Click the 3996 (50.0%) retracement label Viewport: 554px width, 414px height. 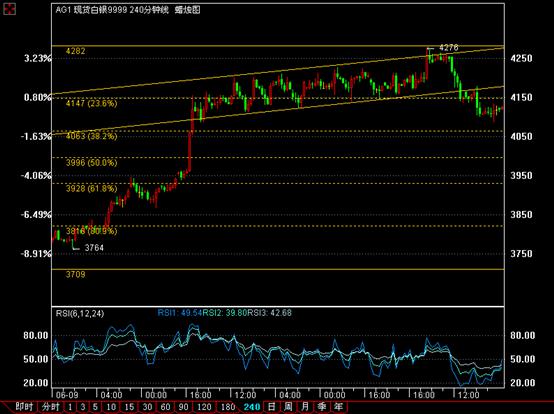(92, 163)
